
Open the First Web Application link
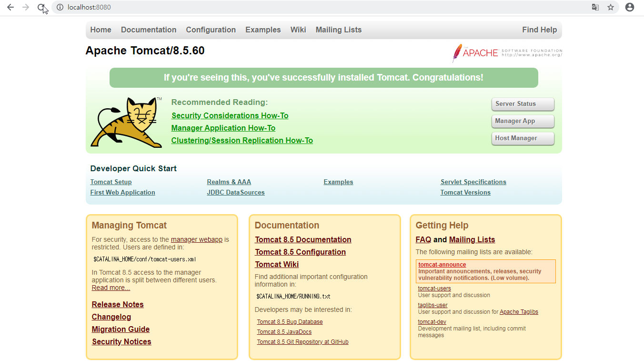pyautogui.click(x=123, y=192)
